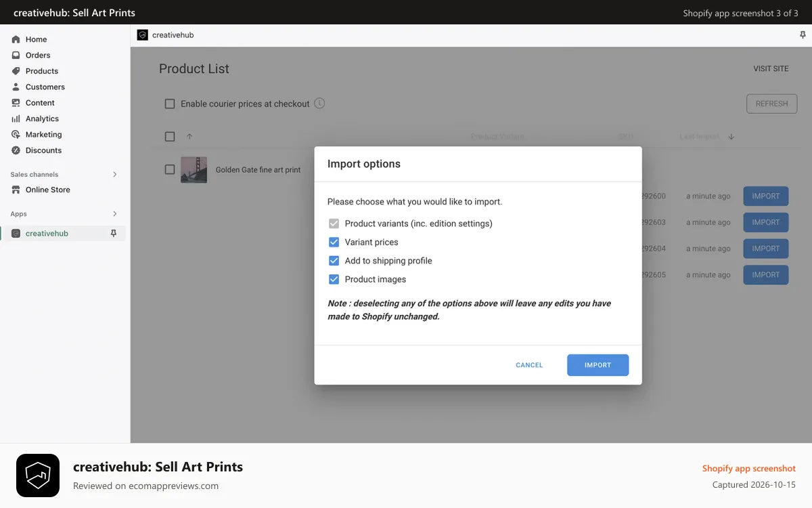
Task: Click the ecomappreviews.com review text
Action: click(145, 486)
